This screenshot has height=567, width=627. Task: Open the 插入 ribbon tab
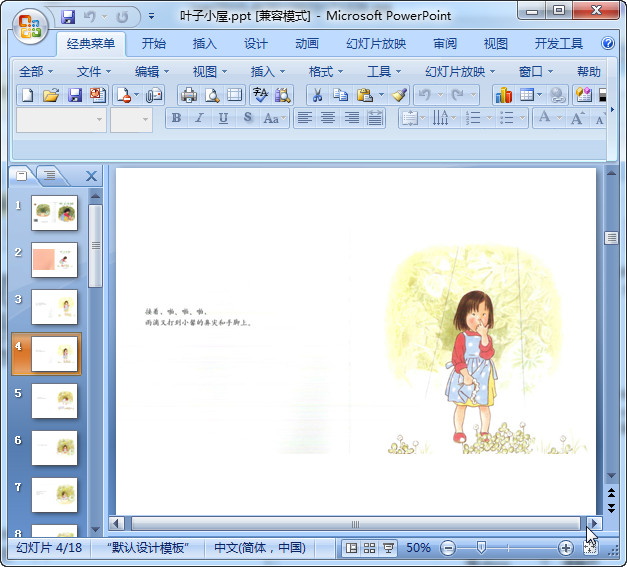point(205,44)
